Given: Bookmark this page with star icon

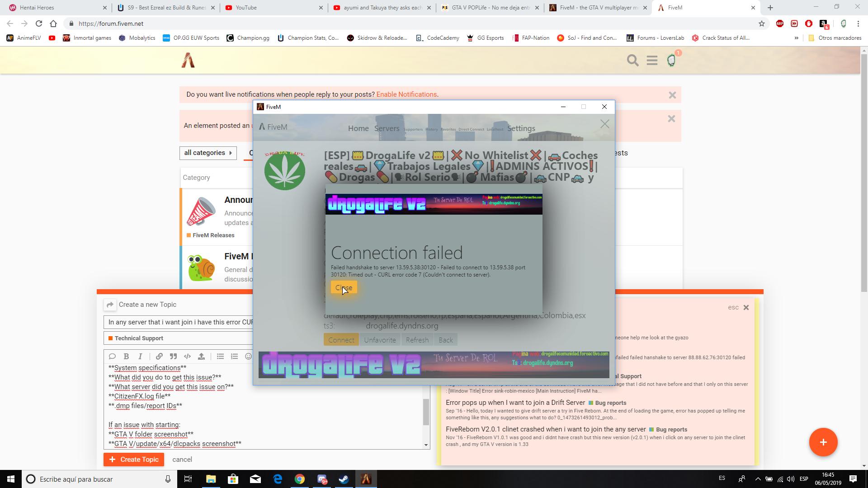Looking at the screenshot, I should 762,23.
